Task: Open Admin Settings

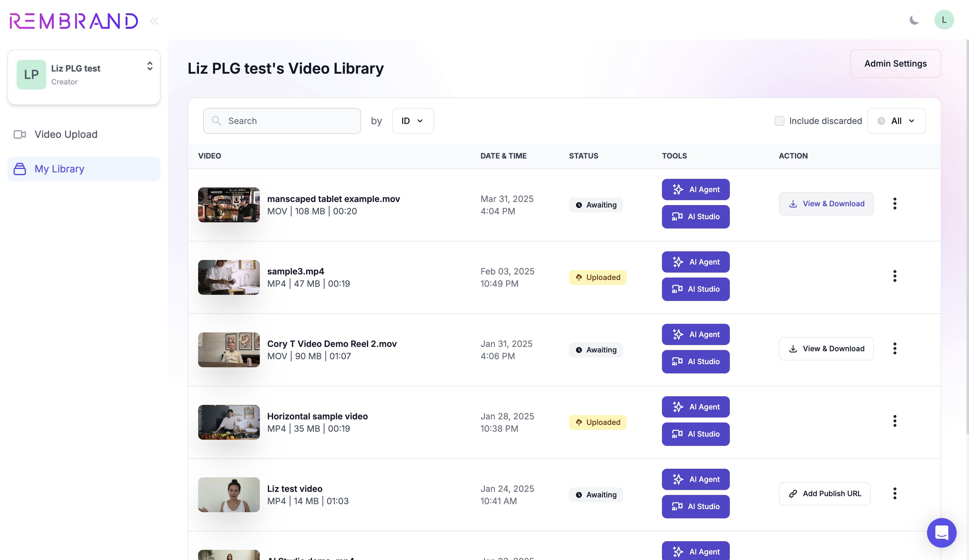Action: [x=895, y=64]
